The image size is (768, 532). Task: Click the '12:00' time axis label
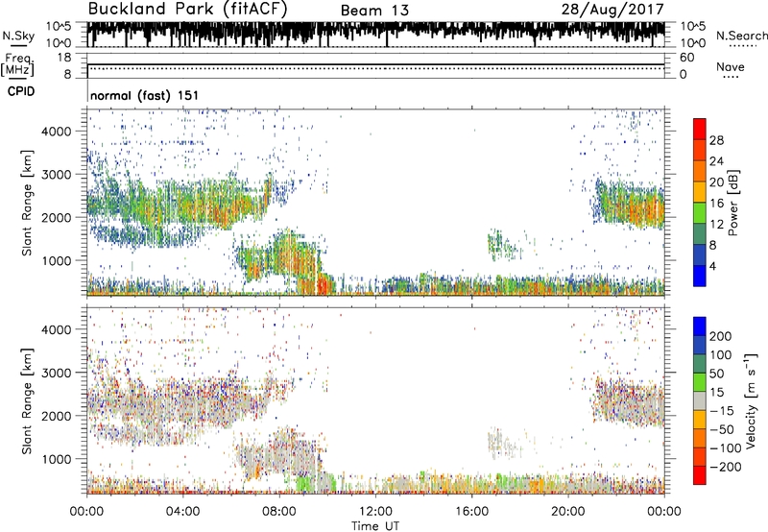[375, 512]
